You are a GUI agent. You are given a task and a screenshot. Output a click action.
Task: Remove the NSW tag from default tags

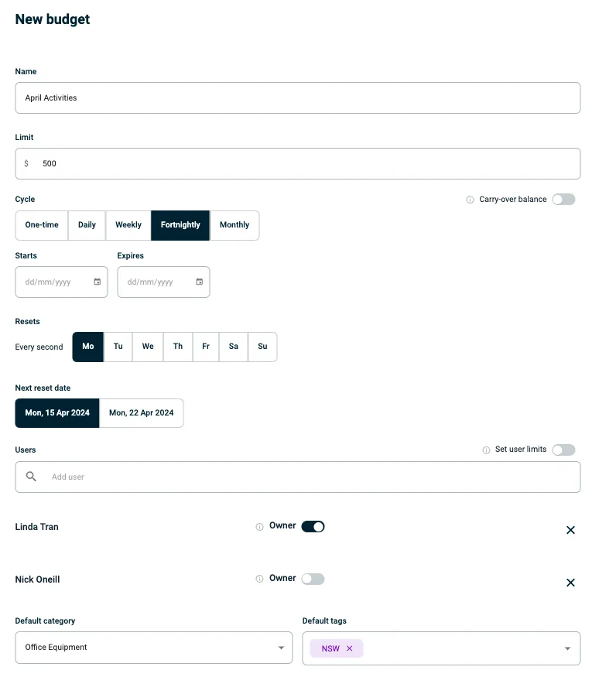tap(349, 648)
